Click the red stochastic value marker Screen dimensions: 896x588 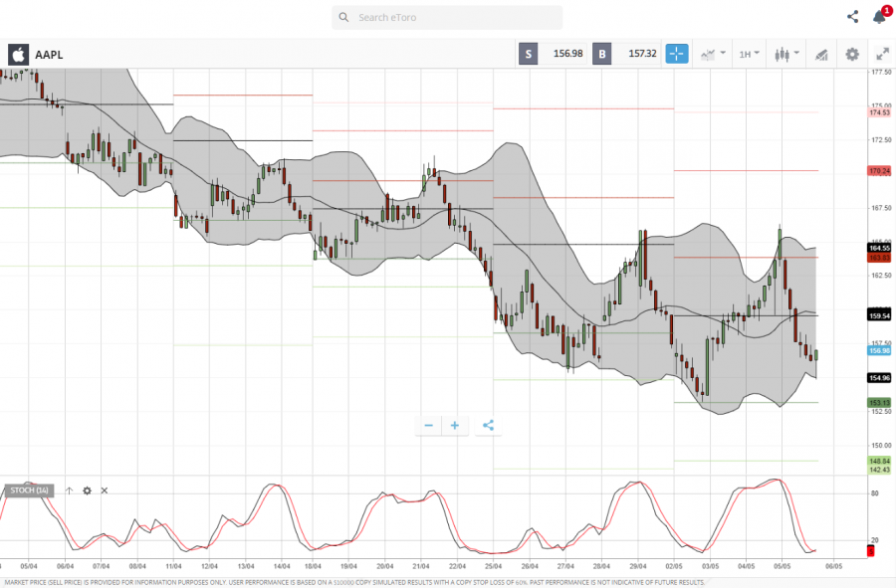[871, 551]
